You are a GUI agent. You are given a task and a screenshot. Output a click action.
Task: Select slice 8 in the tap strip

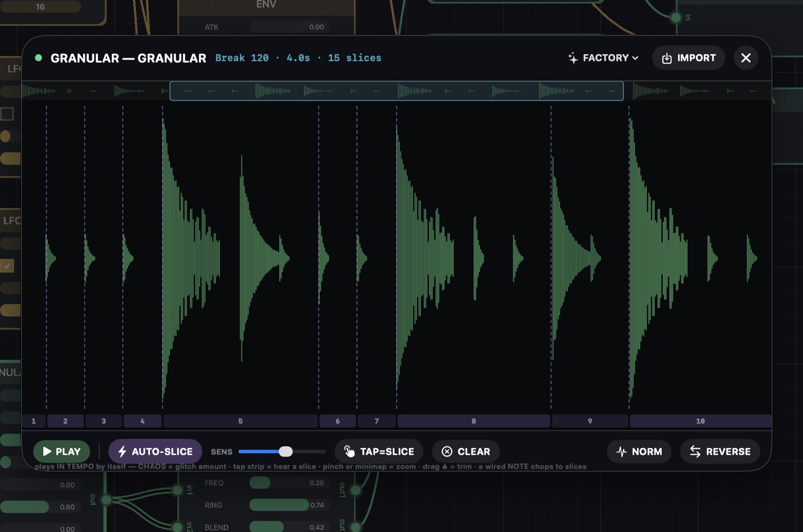(x=474, y=421)
